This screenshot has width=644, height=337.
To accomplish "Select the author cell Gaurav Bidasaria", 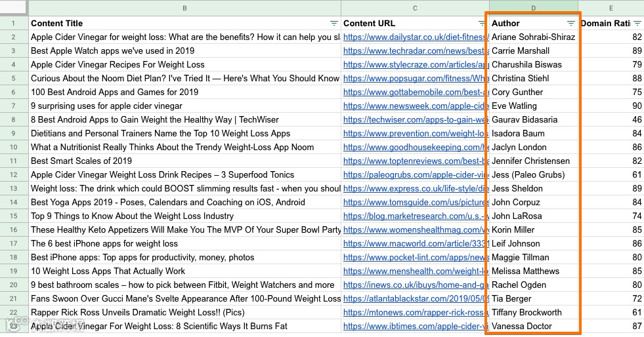I will pos(534,120).
